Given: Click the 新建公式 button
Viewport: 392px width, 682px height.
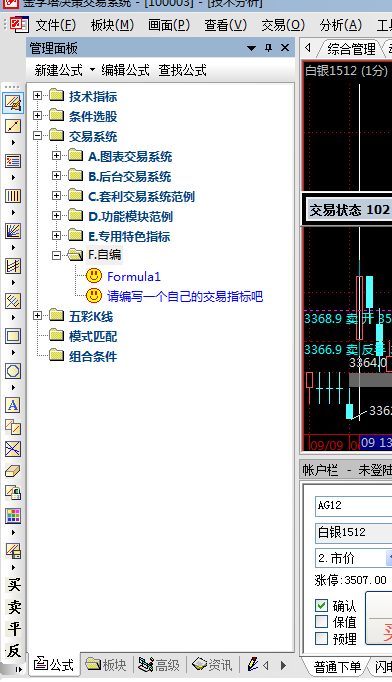Looking at the screenshot, I should 58,70.
